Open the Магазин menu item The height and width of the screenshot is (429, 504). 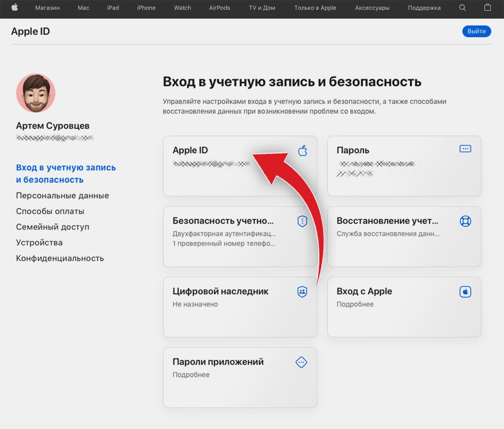click(47, 8)
